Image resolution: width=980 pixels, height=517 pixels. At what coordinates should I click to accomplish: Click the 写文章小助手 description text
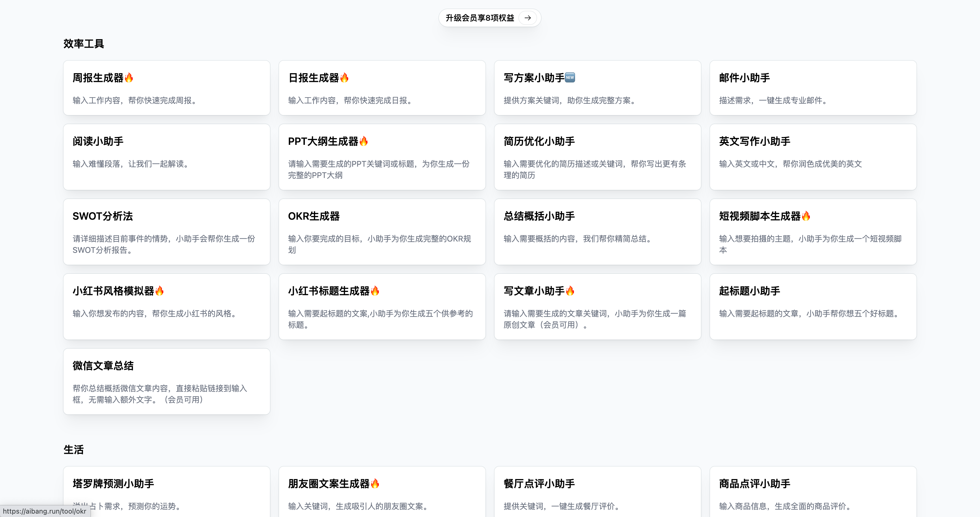[x=595, y=319]
